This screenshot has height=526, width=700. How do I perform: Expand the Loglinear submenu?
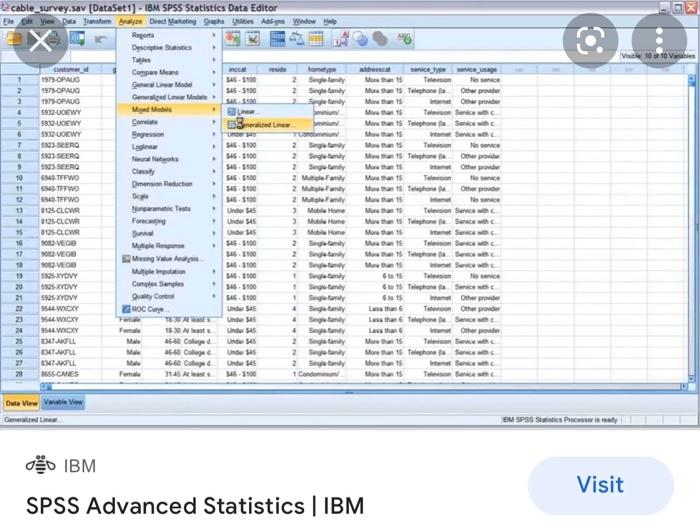[x=169, y=146]
